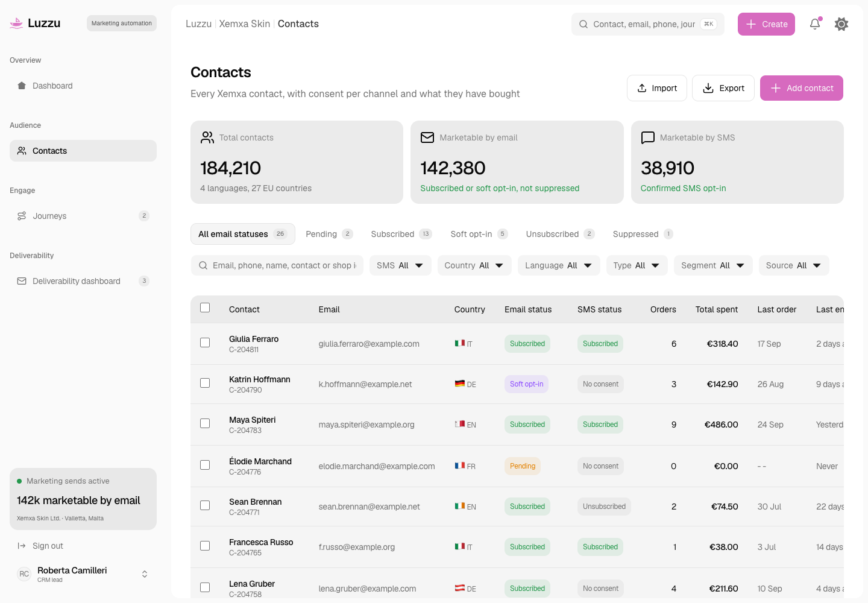The image size is (868, 603).
Task: Expand the Roberta Camilleri account switcher
Action: pyautogui.click(x=145, y=574)
